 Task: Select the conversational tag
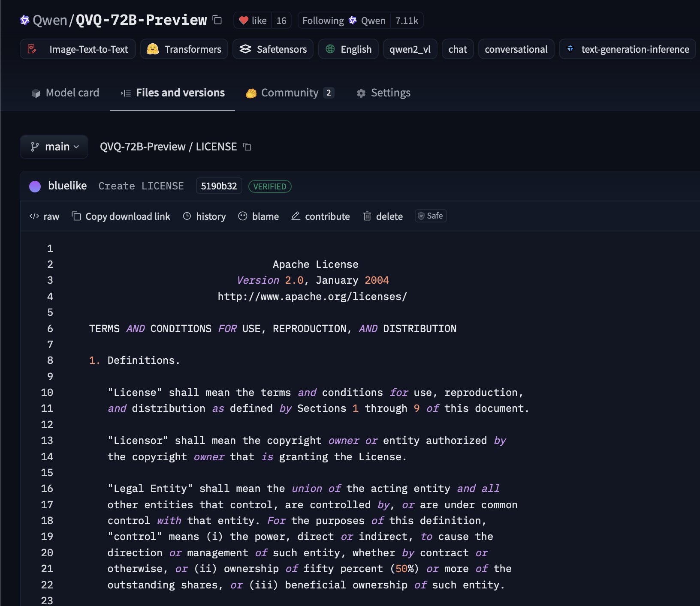coord(516,49)
